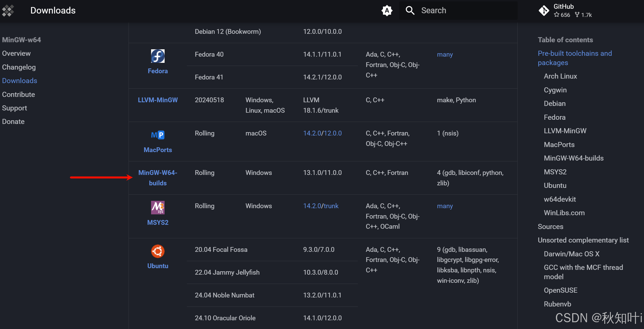Open the LLVM-MinGW table link
The image size is (644, 329).
pos(158,100)
